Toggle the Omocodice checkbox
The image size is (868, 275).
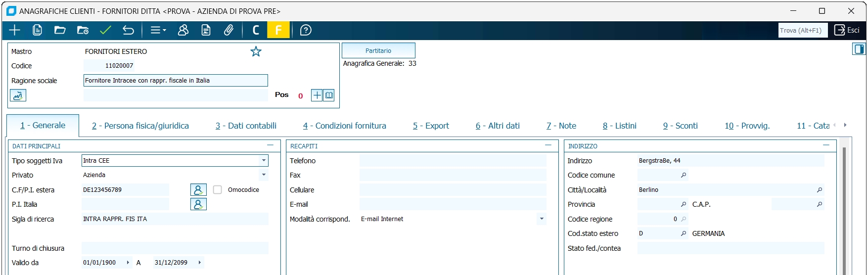point(218,190)
